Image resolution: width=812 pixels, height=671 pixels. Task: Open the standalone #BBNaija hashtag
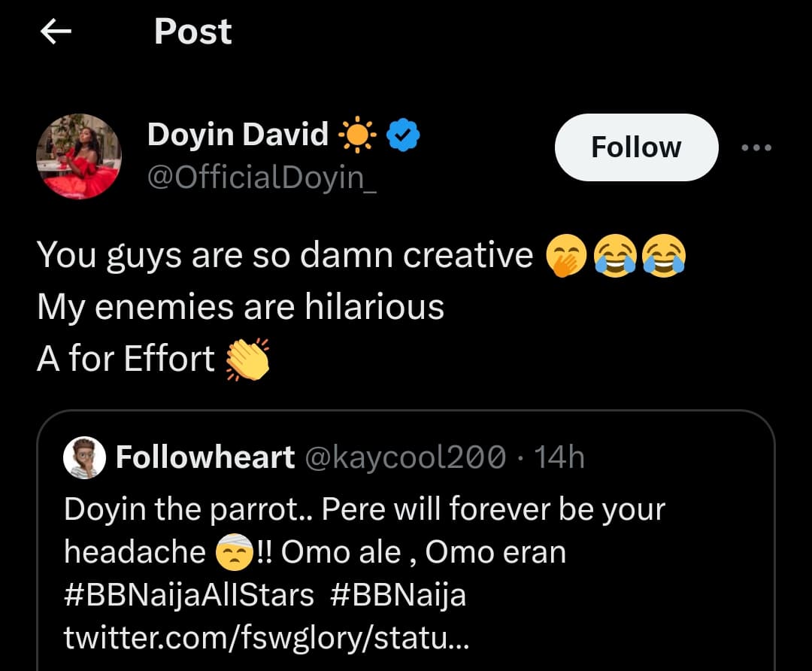click(x=398, y=595)
